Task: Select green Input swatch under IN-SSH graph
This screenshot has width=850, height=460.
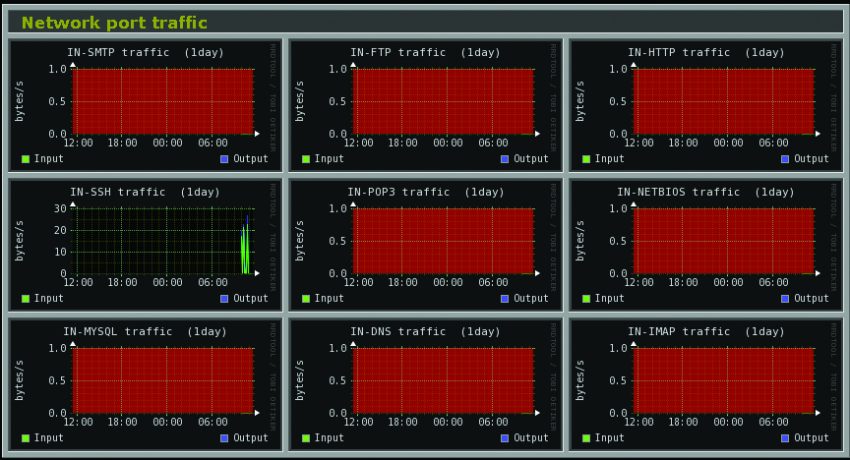Action: [26, 298]
